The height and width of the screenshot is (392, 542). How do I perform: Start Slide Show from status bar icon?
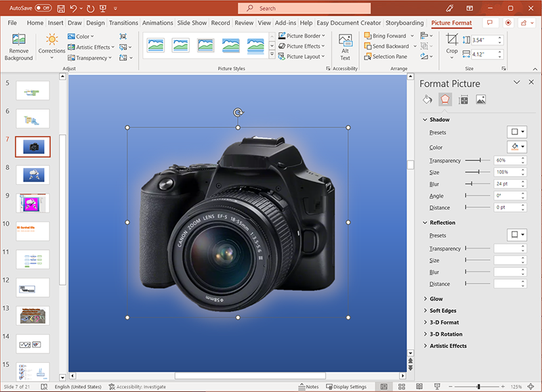click(437, 387)
